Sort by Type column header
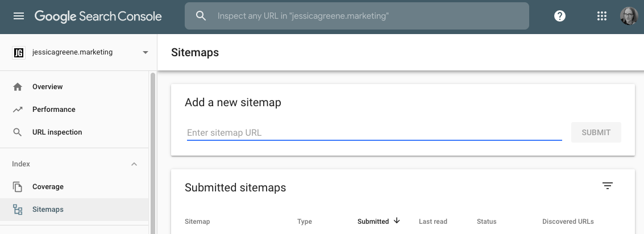The image size is (644, 234). (x=304, y=222)
